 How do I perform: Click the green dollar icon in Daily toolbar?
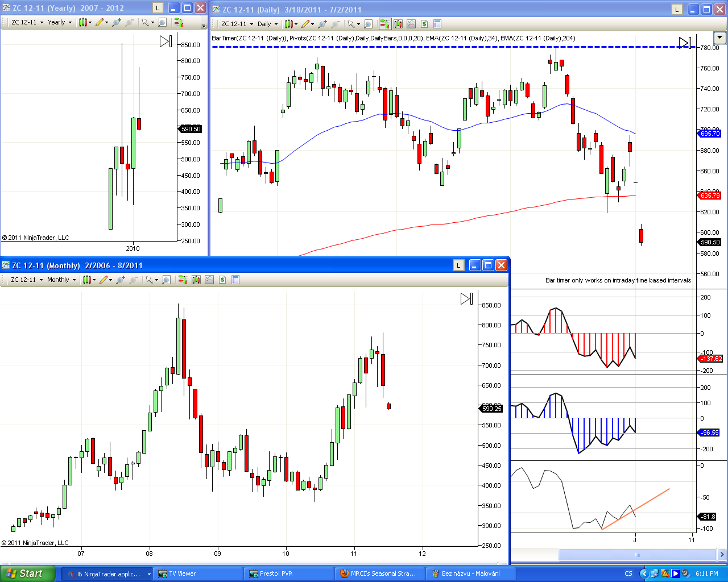coord(424,24)
